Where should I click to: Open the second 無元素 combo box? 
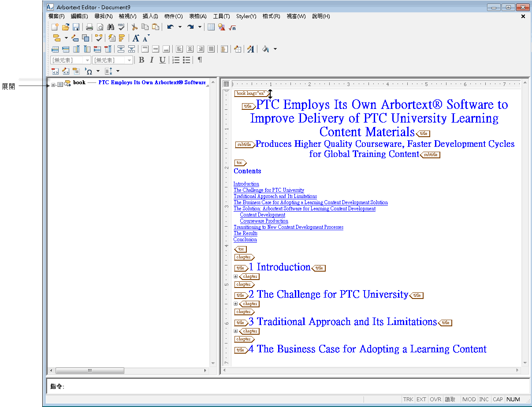click(112, 60)
